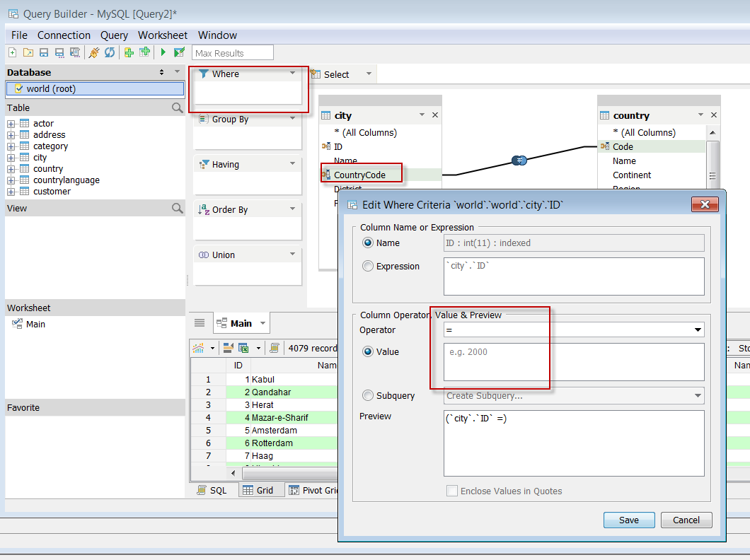Click the Refresh arrows toolbar icon
The height and width of the screenshot is (560, 750).
click(x=110, y=52)
